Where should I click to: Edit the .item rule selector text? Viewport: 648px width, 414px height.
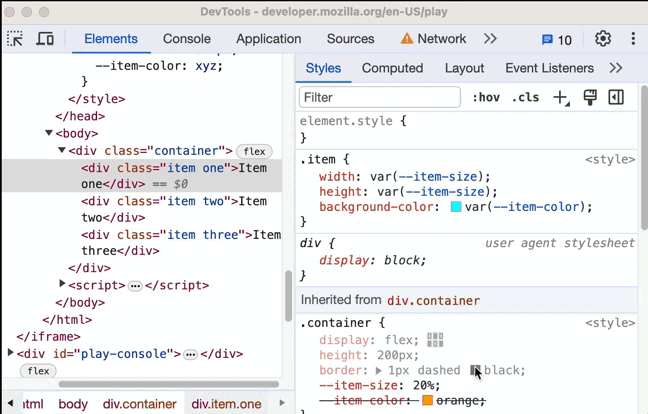[x=318, y=159]
